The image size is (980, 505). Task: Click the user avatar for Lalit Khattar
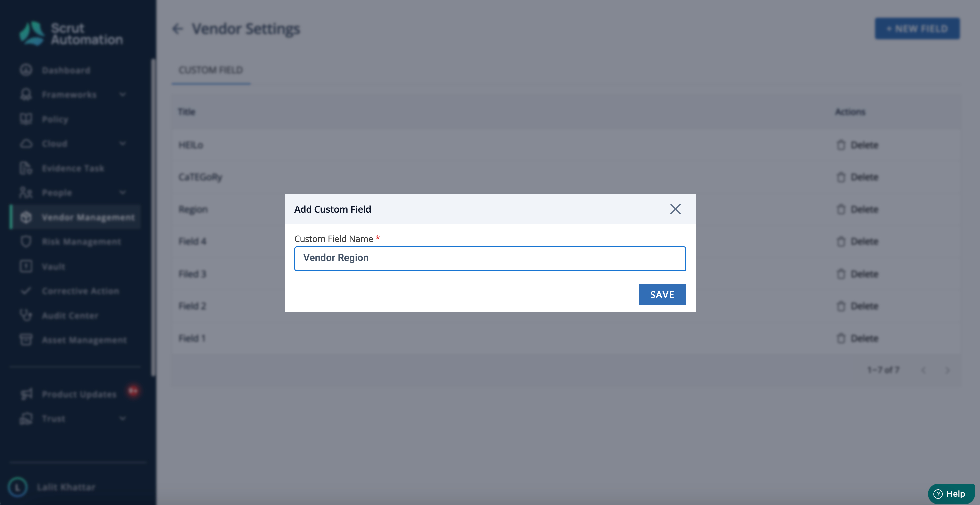17,487
